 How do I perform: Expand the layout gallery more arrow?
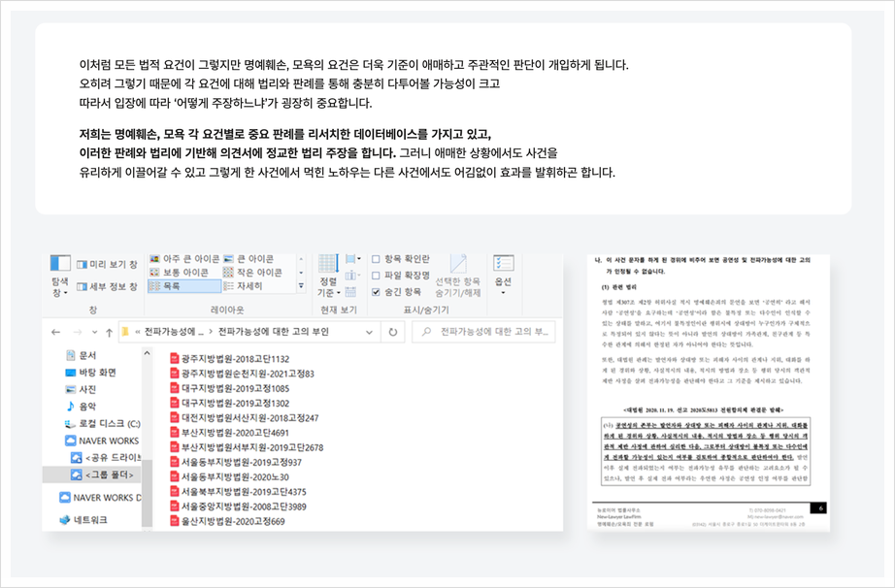click(301, 285)
